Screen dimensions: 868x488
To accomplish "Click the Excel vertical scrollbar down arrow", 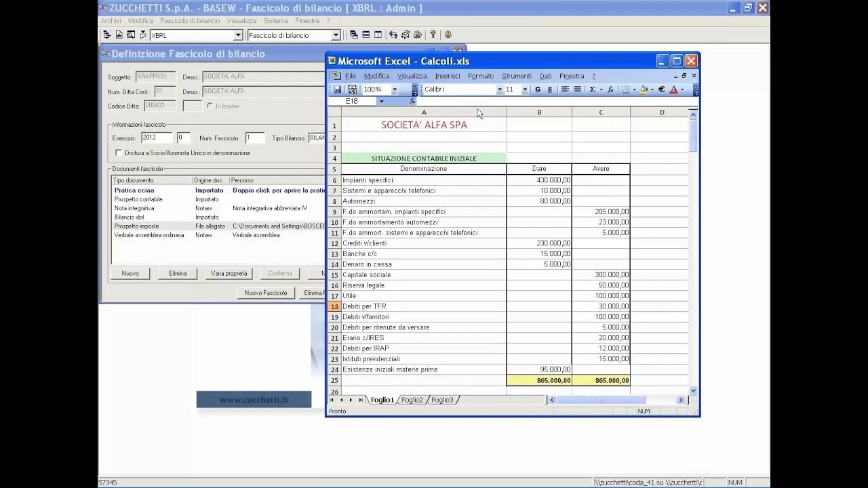I will pos(693,390).
